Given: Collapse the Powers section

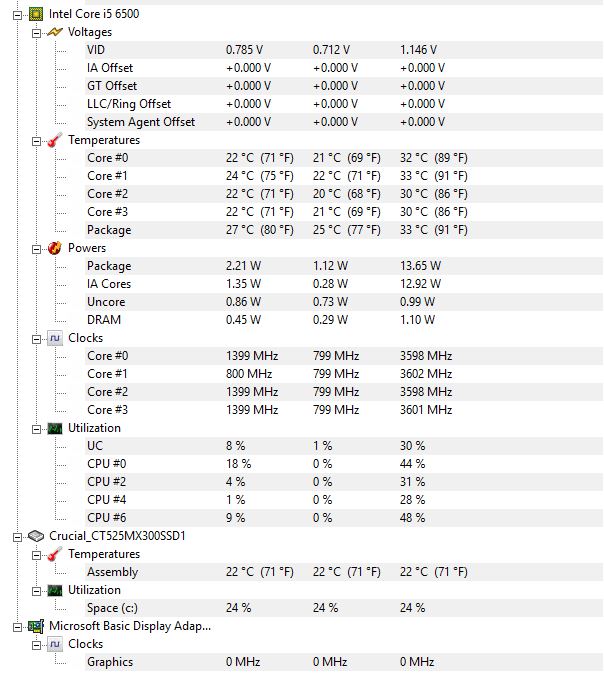Looking at the screenshot, I should pos(36,249).
